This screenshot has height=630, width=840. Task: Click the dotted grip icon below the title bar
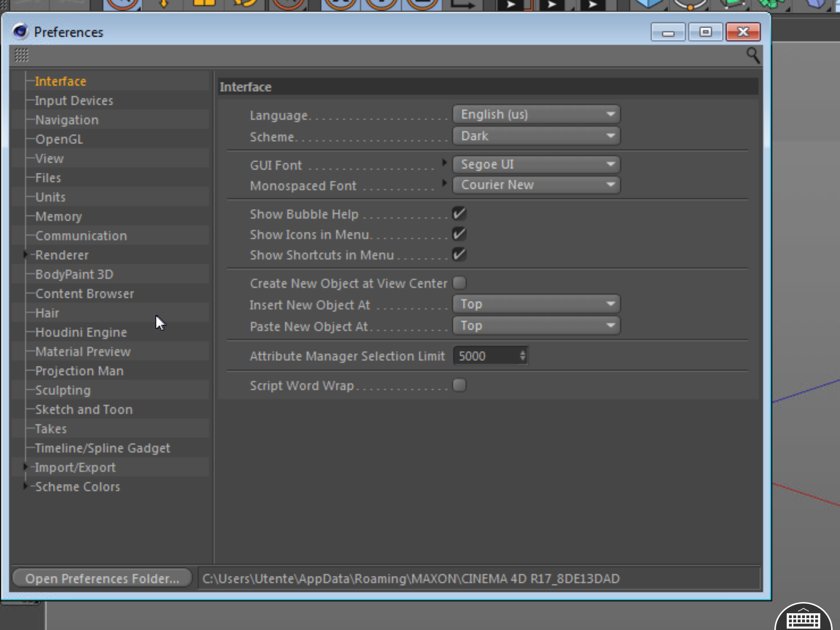(21, 55)
